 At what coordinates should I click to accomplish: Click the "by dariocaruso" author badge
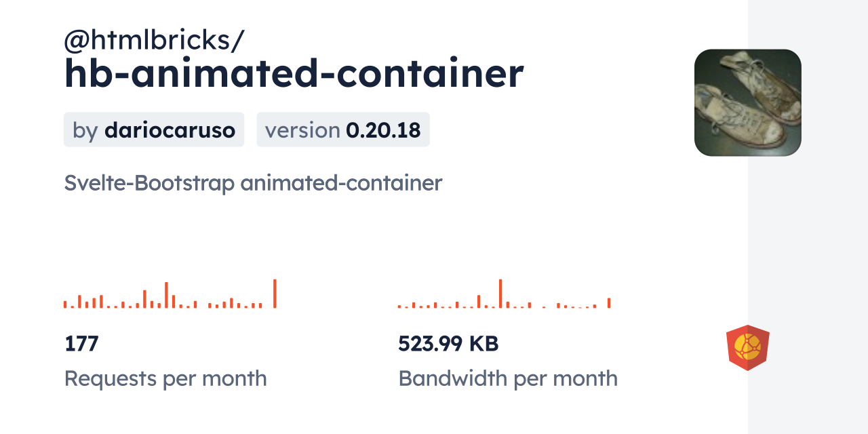[x=154, y=130]
